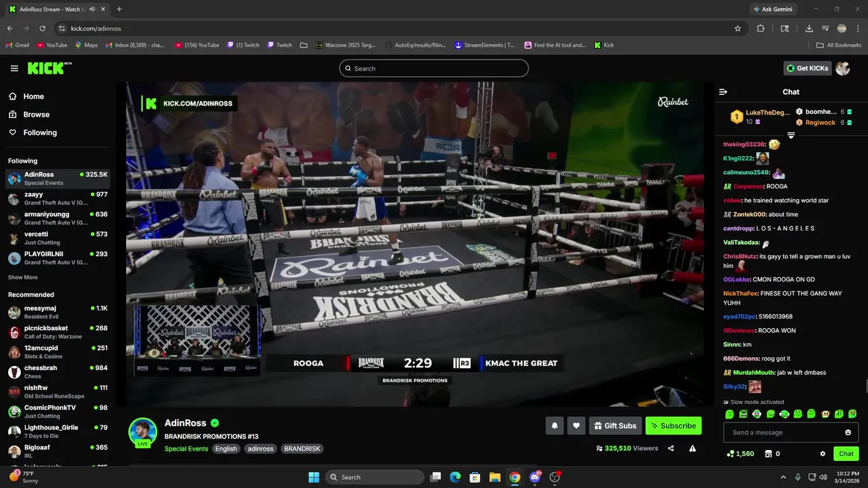The height and width of the screenshot is (488, 868).
Task: Open the user profile avatar menu
Action: click(x=843, y=68)
